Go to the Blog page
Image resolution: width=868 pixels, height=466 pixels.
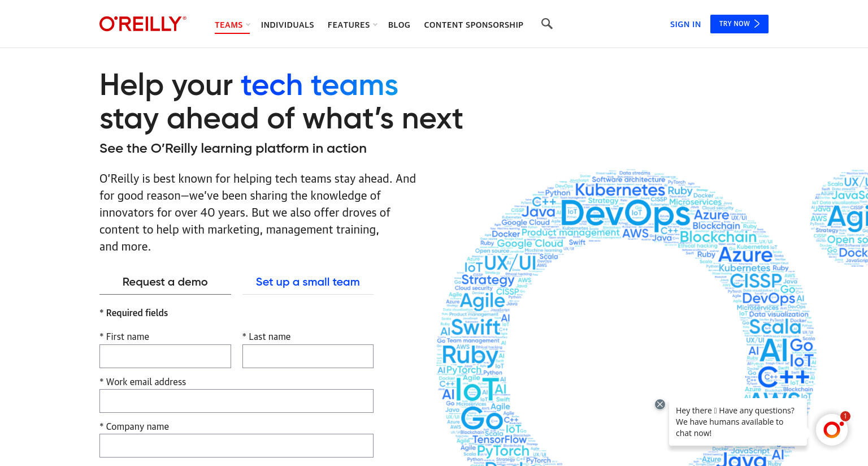(x=399, y=25)
